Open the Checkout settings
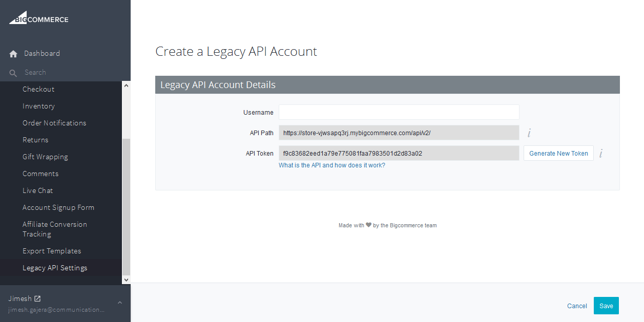Viewport: 644px width, 322px height. [38, 89]
